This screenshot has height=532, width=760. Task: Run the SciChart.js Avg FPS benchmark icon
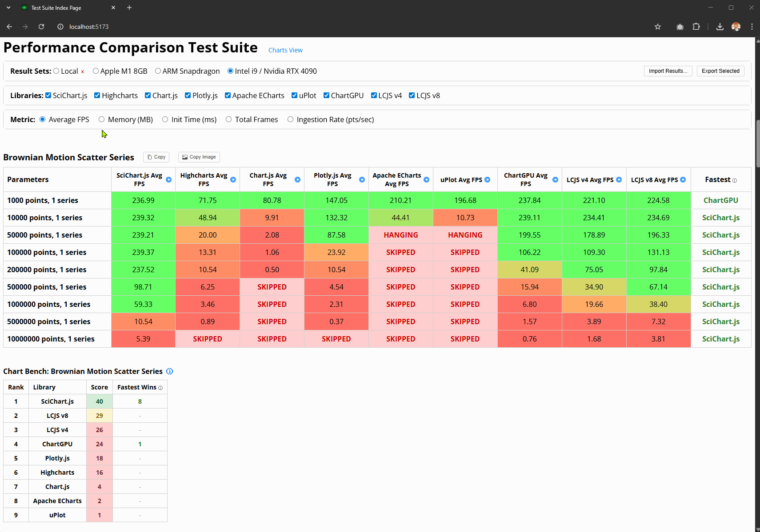pyautogui.click(x=169, y=180)
